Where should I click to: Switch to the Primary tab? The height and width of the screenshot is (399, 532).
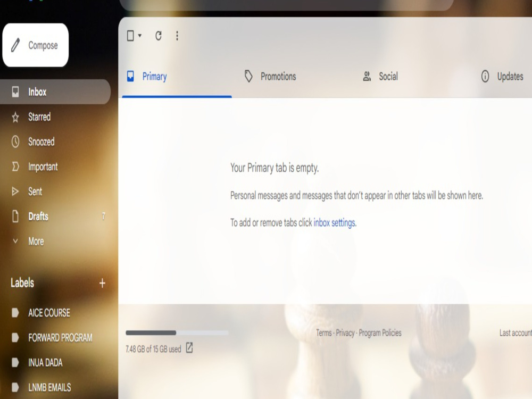click(x=177, y=76)
